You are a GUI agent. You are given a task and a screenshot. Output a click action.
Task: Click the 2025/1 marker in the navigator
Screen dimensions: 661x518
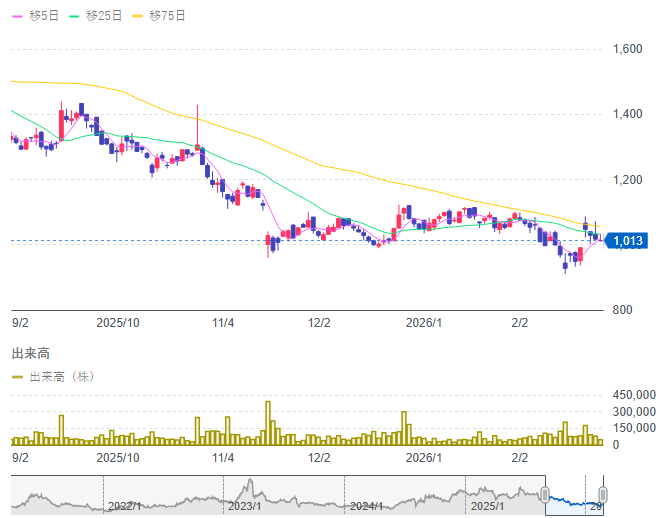tap(487, 506)
